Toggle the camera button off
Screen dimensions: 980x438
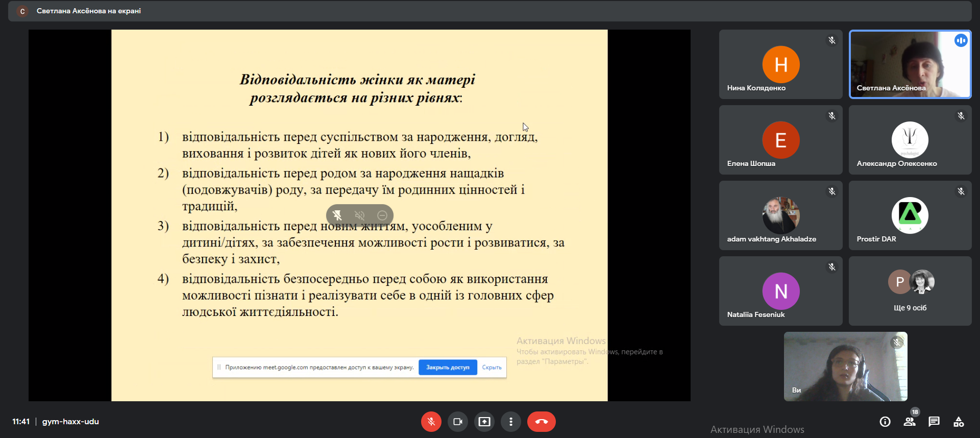(x=457, y=422)
